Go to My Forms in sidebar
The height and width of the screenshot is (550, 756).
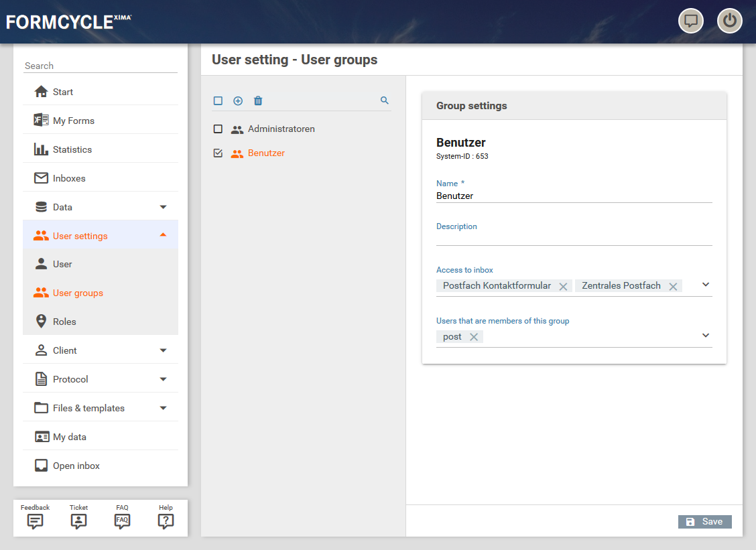click(x=74, y=121)
